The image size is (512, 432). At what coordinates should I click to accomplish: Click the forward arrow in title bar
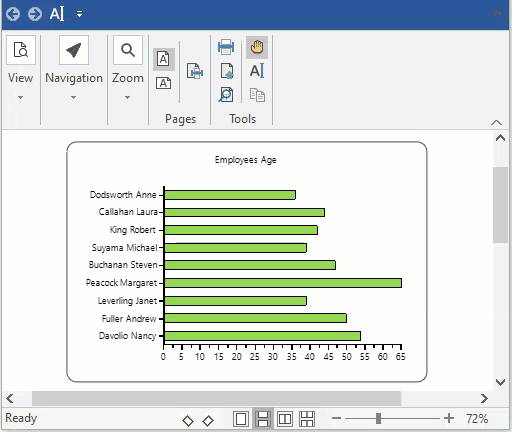(35, 14)
